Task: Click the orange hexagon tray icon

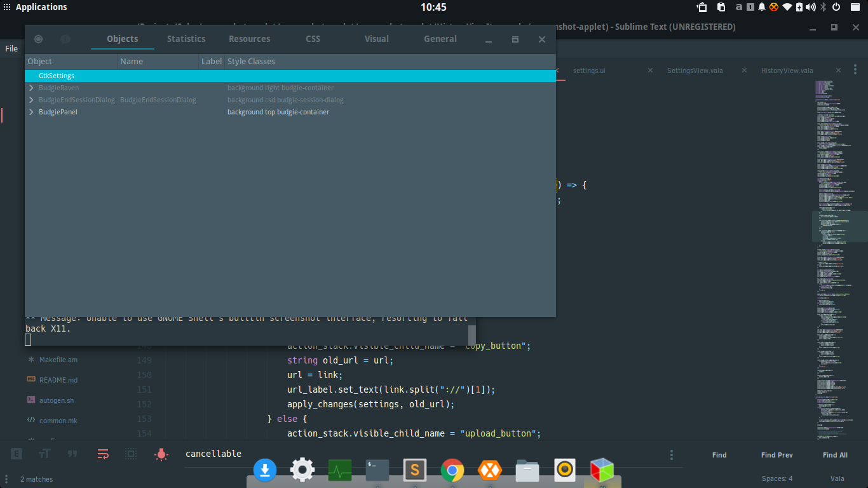Action: tap(774, 7)
